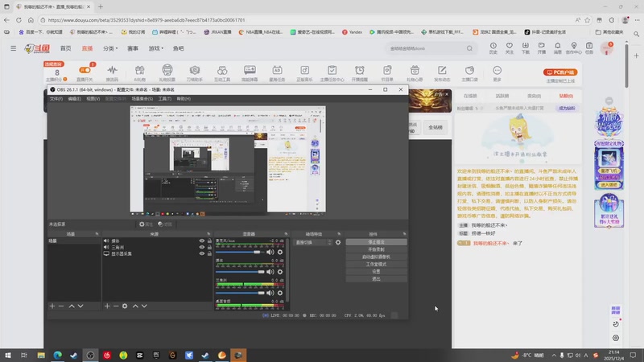Image resolution: width=644 pixels, height=362 pixels.
Task: Open 下载 download icon in header
Action: [526, 48]
